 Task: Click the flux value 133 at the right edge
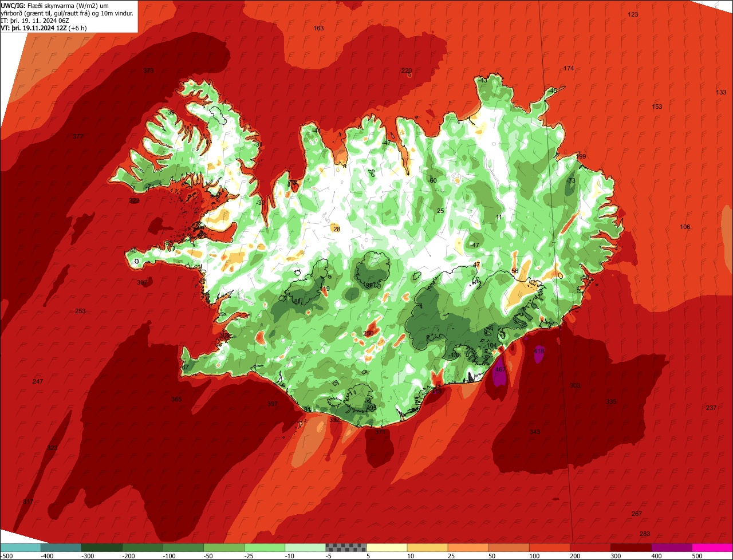(x=721, y=92)
